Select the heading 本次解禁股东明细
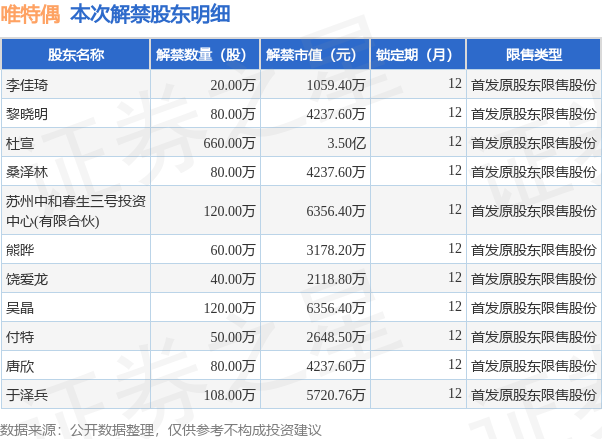Screen dimensions: 602x439 pyautogui.click(x=150, y=15)
